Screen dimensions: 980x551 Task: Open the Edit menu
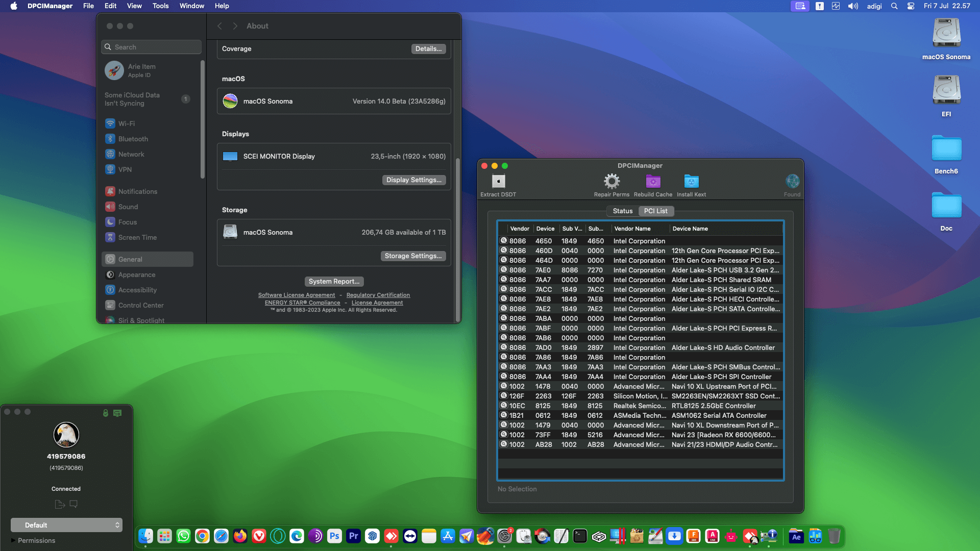click(x=110, y=6)
